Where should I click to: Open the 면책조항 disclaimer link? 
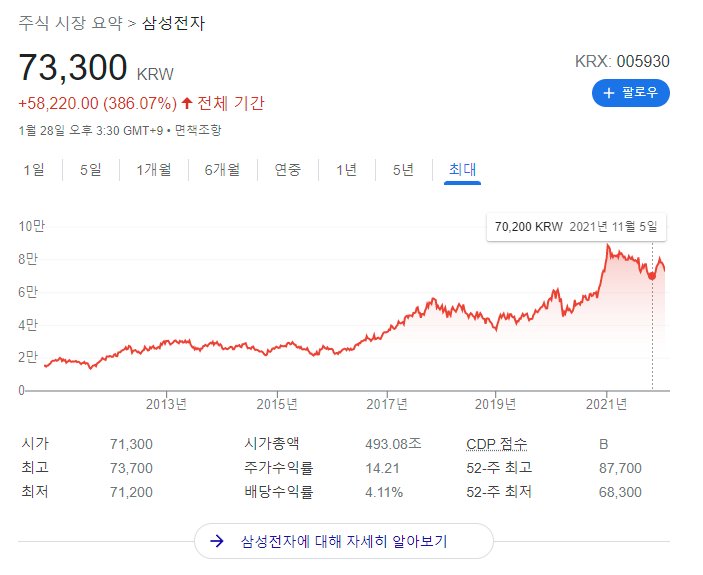(x=198, y=130)
